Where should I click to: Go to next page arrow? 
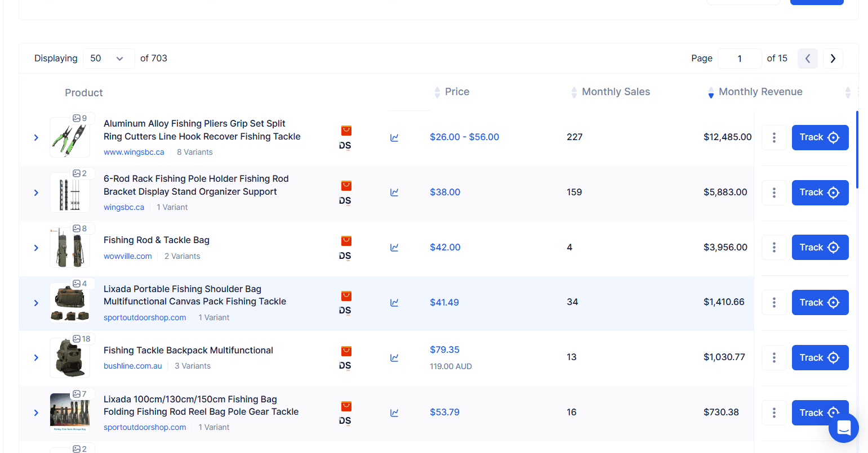pos(833,59)
